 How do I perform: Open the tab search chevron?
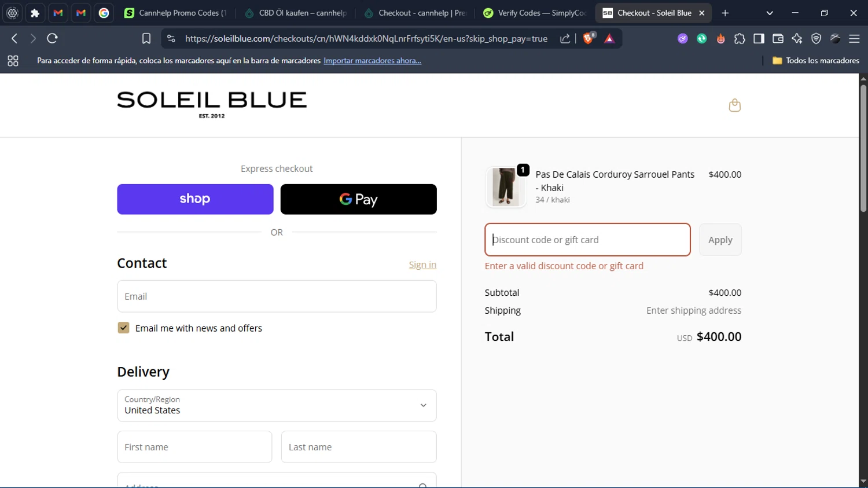click(x=770, y=13)
